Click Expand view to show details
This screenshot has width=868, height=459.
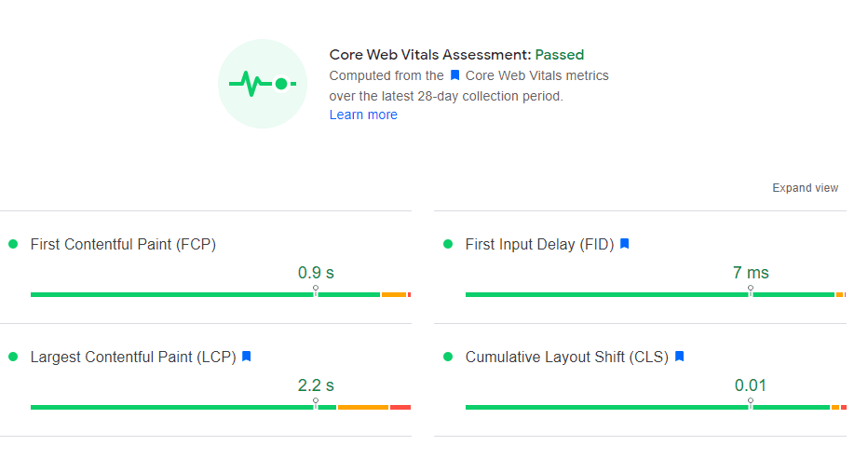805,188
